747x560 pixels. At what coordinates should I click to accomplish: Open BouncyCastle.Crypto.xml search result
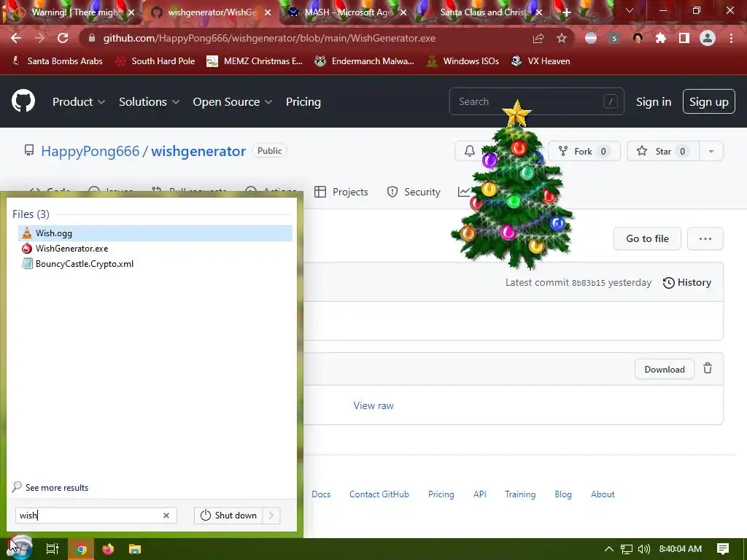155,264
